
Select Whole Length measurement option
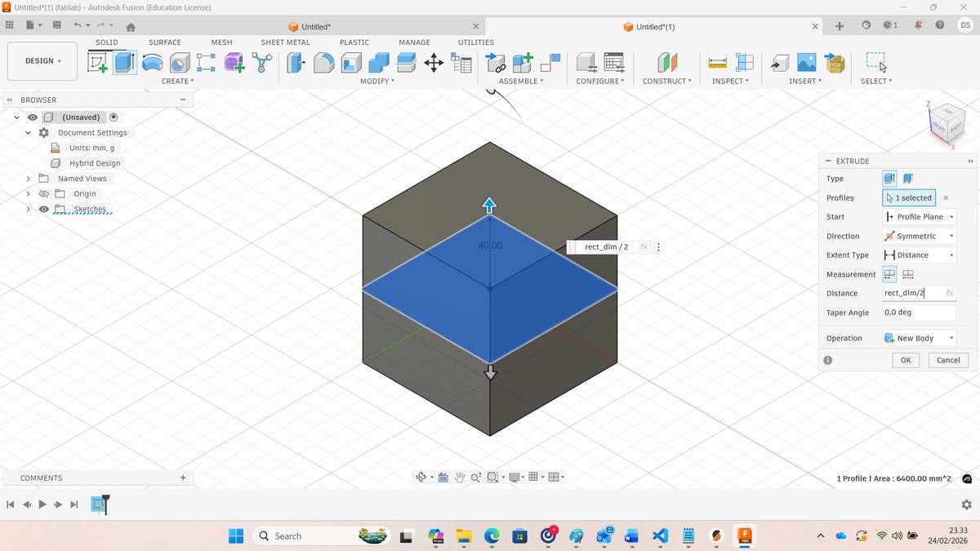pyautogui.click(x=908, y=274)
